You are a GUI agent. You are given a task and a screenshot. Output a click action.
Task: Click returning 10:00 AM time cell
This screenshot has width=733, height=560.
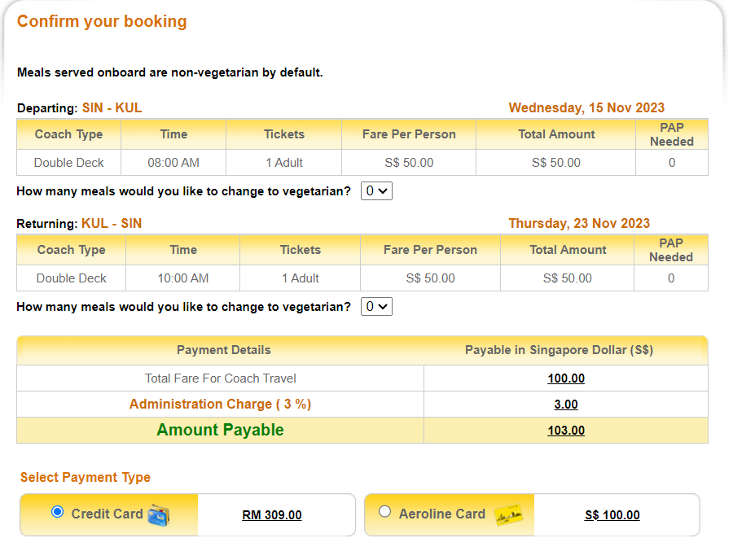click(183, 278)
